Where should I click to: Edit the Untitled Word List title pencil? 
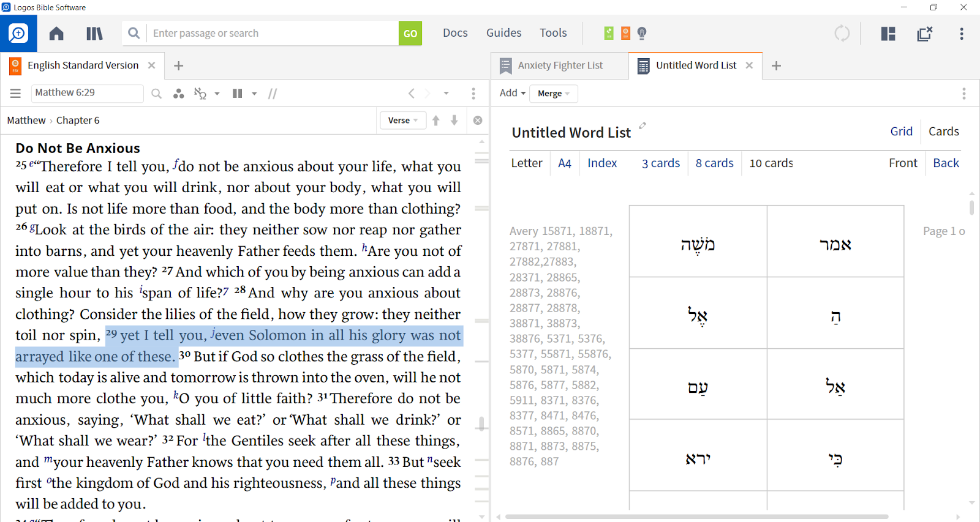[643, 125]
